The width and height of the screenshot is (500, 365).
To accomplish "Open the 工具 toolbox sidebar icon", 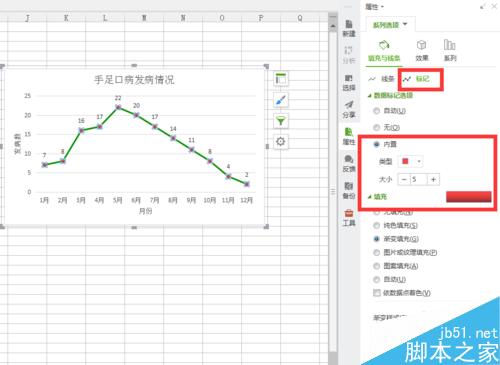I will click(349, 217).
